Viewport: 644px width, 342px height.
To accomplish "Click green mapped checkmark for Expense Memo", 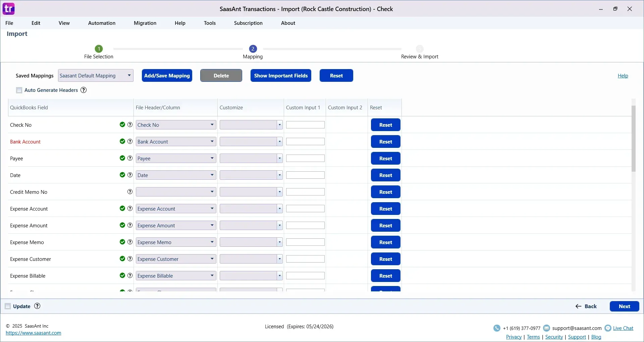I will tap(122, 242).
